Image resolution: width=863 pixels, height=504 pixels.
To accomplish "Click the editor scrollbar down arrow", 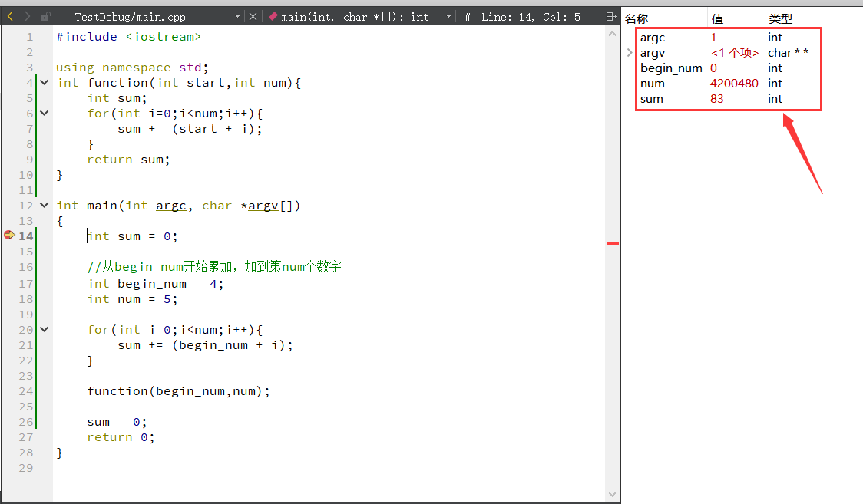I will pos(612,495).
